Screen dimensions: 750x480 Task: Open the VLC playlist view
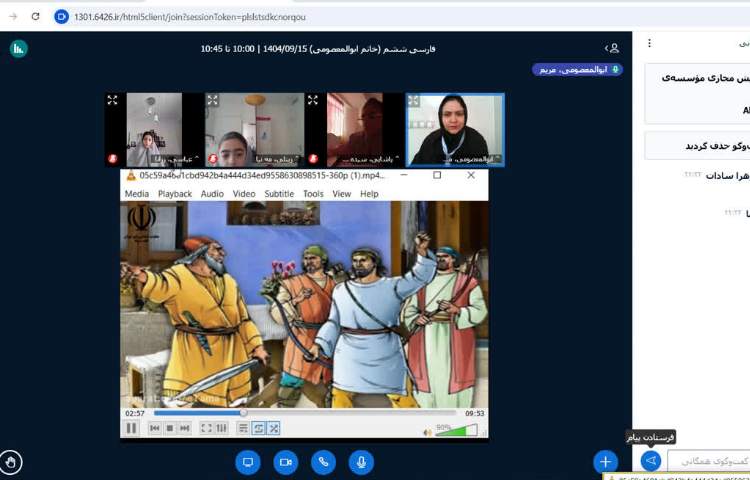click(x=243, y=428)
